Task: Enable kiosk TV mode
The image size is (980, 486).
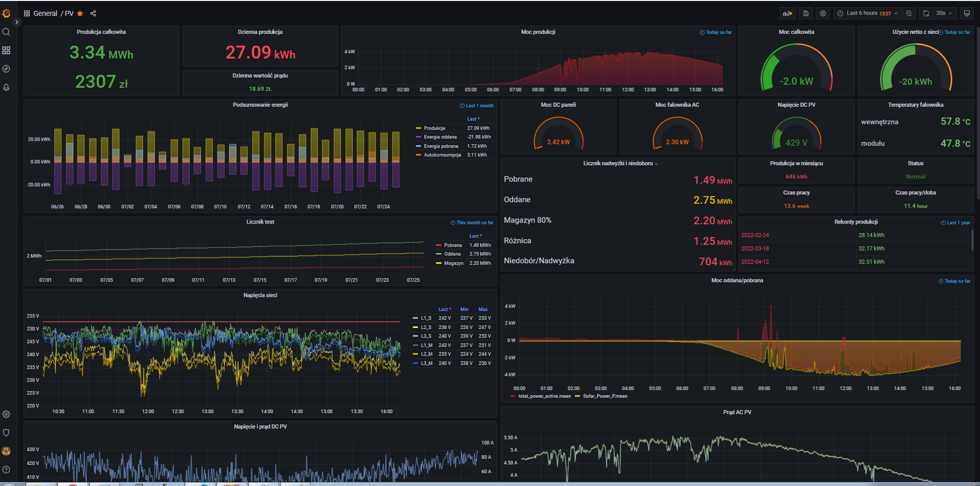Action: [966, 13]
